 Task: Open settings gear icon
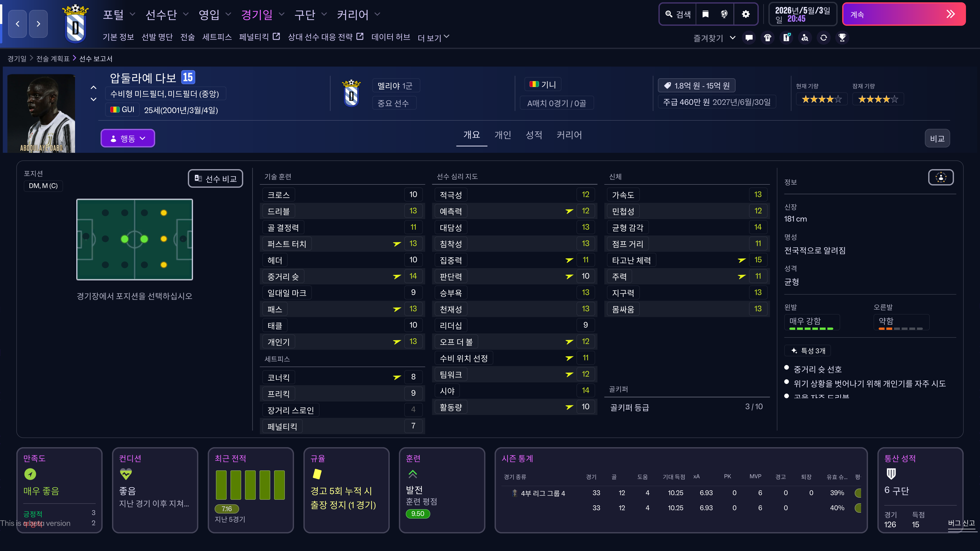(746, 14)
